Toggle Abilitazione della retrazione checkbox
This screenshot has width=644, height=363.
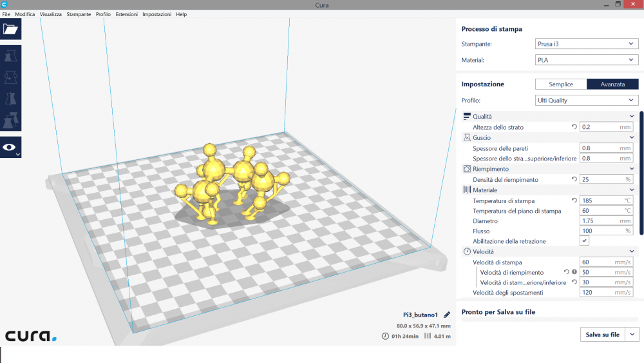[584, 240]
